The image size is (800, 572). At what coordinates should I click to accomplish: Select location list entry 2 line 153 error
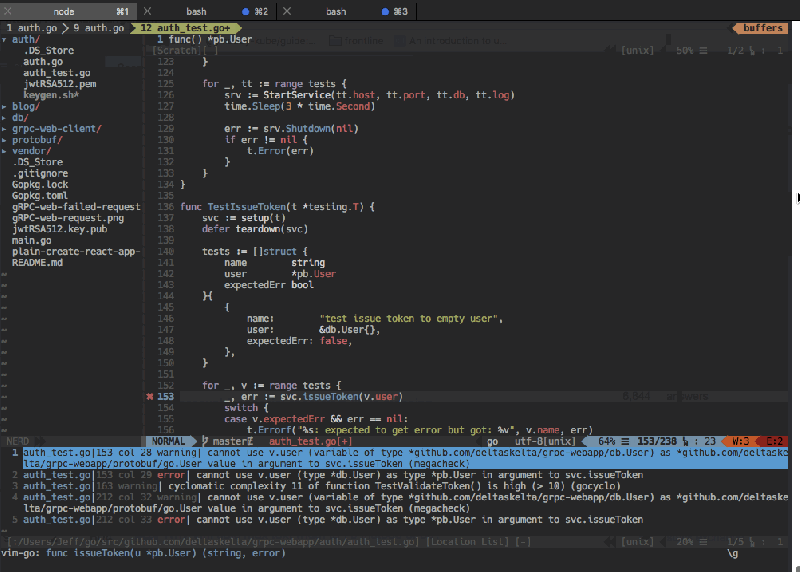[333, 475]
